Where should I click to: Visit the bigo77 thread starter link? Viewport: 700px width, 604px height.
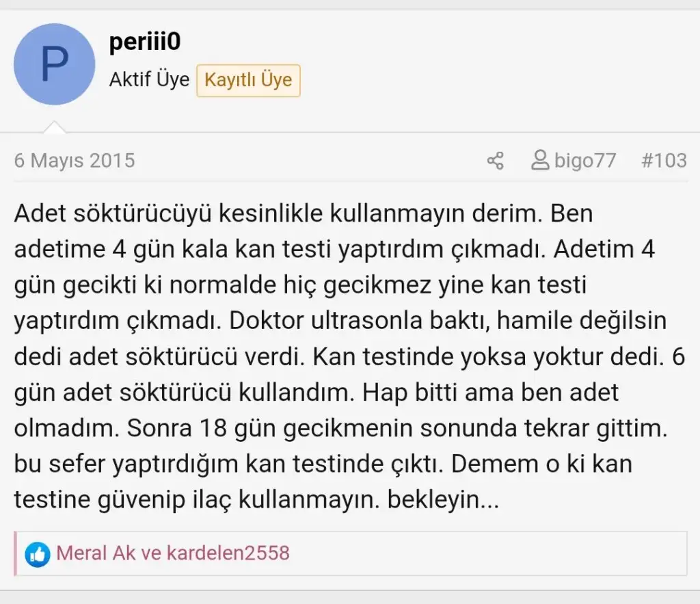[x=585, y=160]
